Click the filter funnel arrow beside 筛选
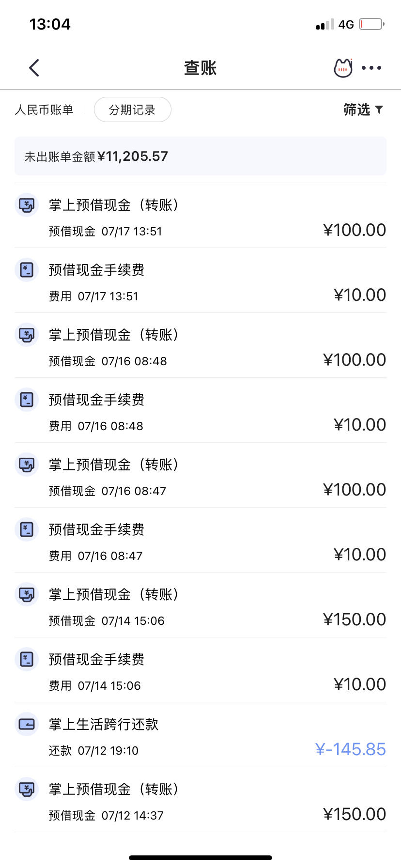Screen dimensions: 401x868 tap(379, 110)
